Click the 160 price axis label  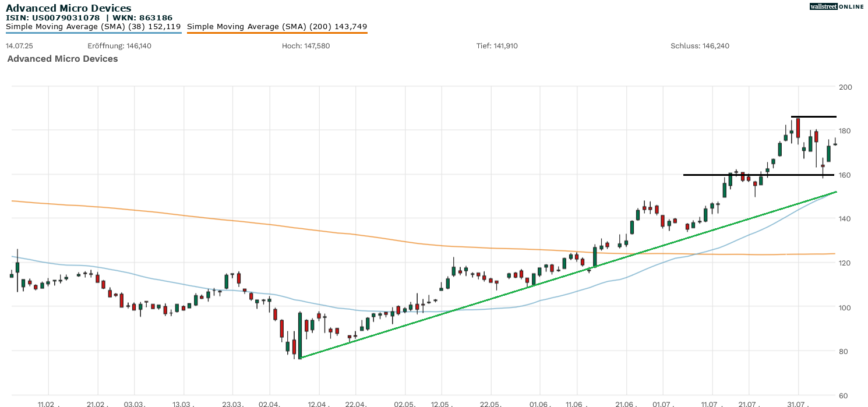[845, 175]
